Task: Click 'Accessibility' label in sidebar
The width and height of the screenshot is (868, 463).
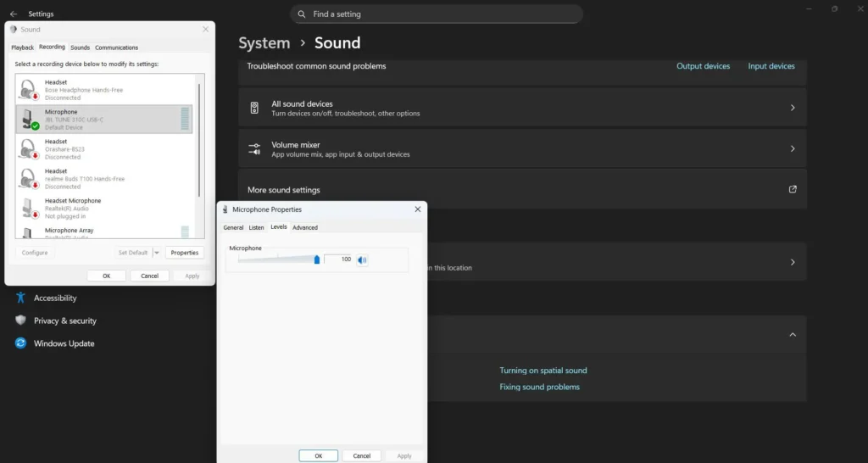Action: 55,298
